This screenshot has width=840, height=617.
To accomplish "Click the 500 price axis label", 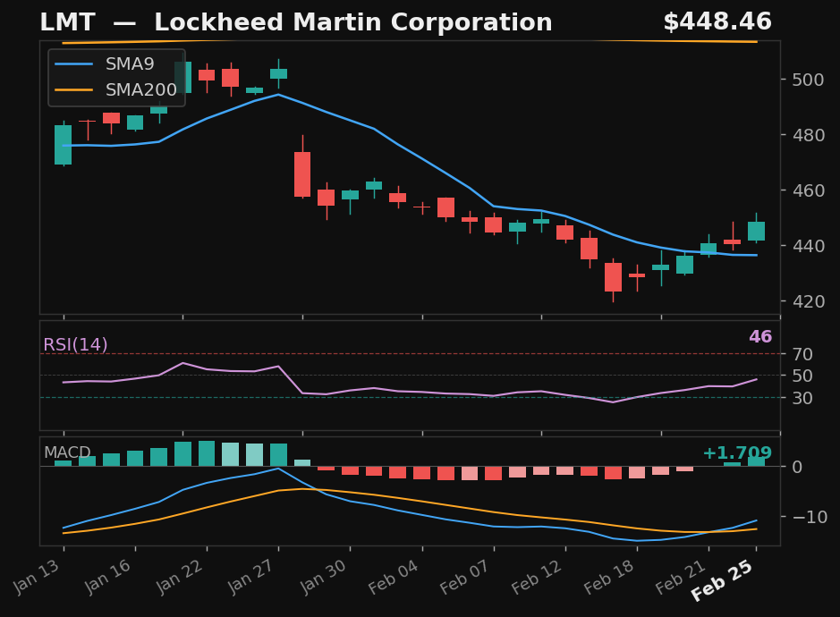I will (x=809, y=80).
